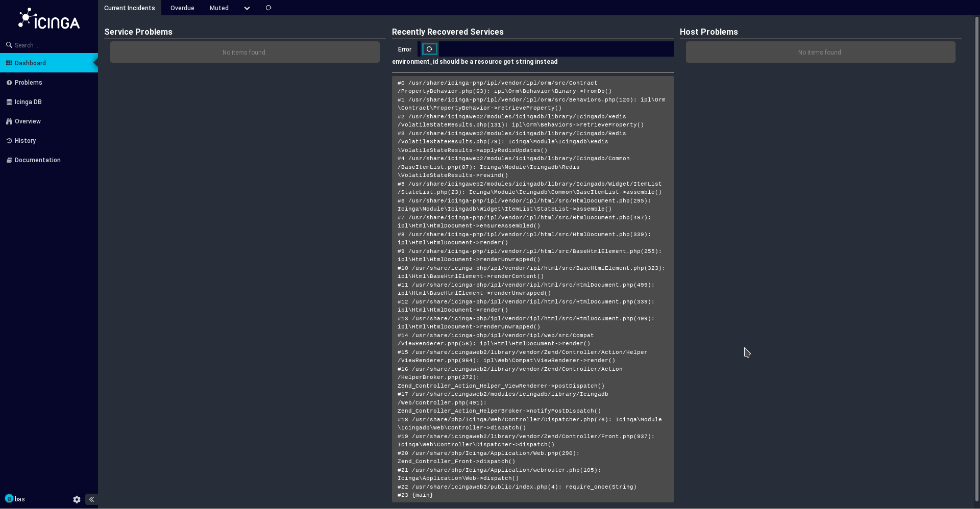This screenshot has width=980, height=509.
Task: Click the Documentation book icon
Action: click(x=9, y=160)
